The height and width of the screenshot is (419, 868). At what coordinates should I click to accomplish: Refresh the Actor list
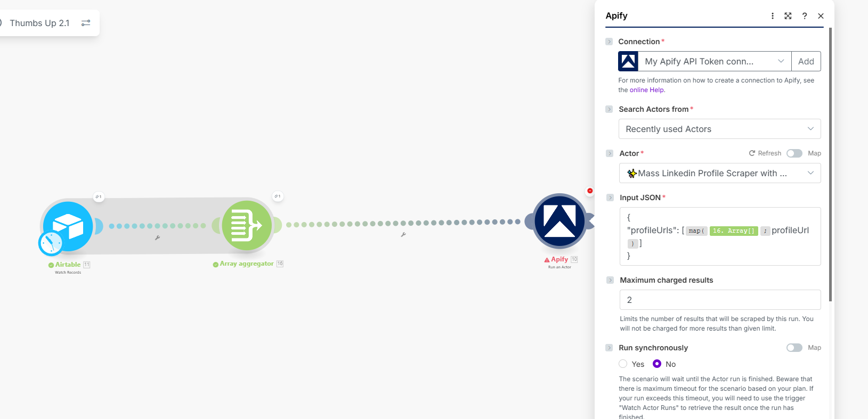765,153
